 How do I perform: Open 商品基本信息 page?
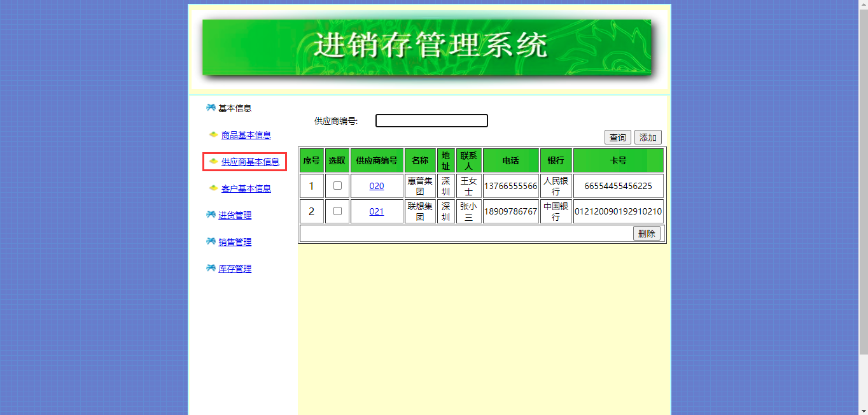point(246,135)
